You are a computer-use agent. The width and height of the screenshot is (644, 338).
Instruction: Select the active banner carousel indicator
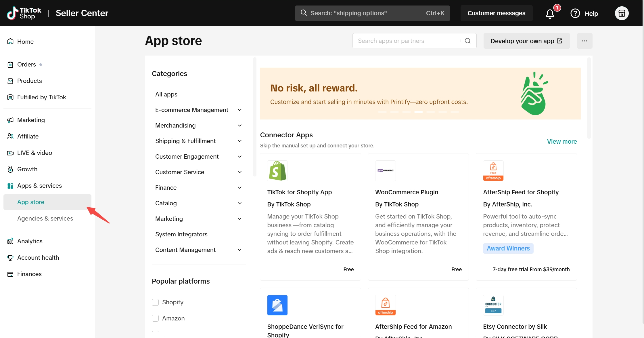(x=418, y=112)
